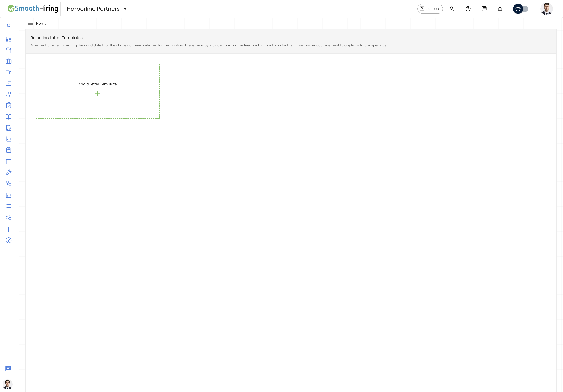Open the first open-book icon in sidebar
The height and width of the screenshot is (392, 563).
pyautogui.click(x=9, y=117)
